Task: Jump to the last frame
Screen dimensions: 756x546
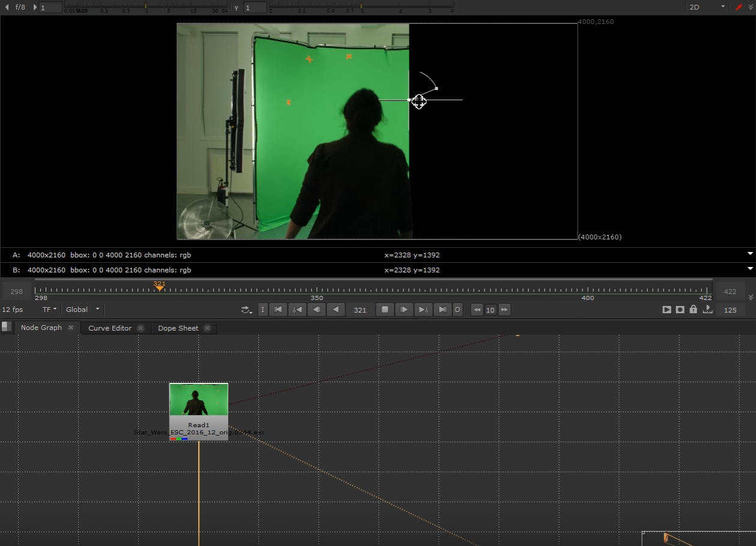Action: coord(443,310)
